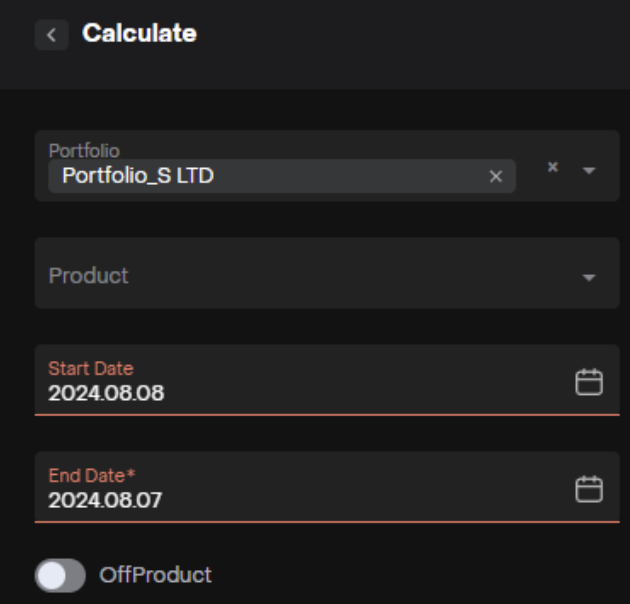Click the Start Date field label

point(90,369)
